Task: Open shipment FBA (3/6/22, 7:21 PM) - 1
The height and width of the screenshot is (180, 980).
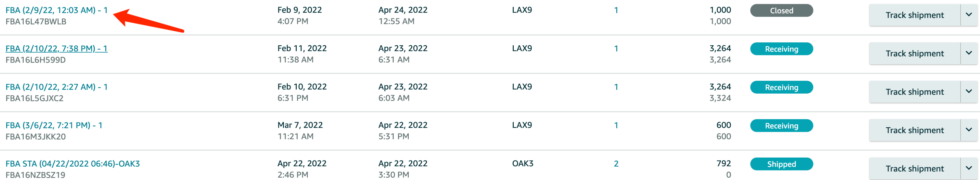Action: click(54, 125)
